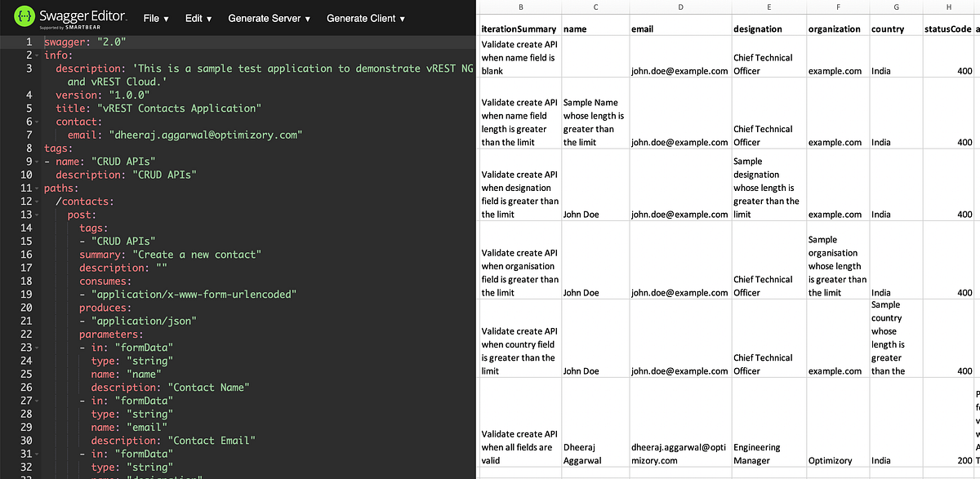The image size is (980, 479).
Task: Click line number 1 in the editor gutter
Action: (29, 41)
